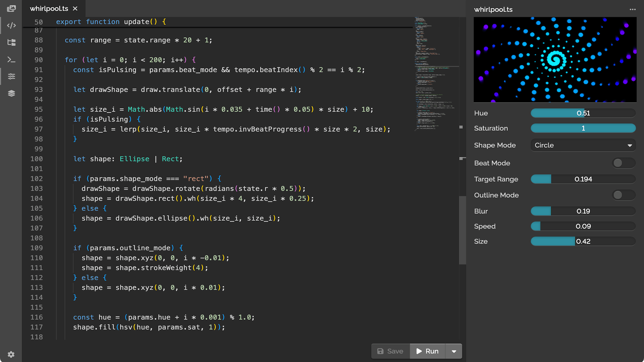644x362 pixels.
Task: Open the Shape Mode Circle dropdown
Action: (x=583, y=145)
